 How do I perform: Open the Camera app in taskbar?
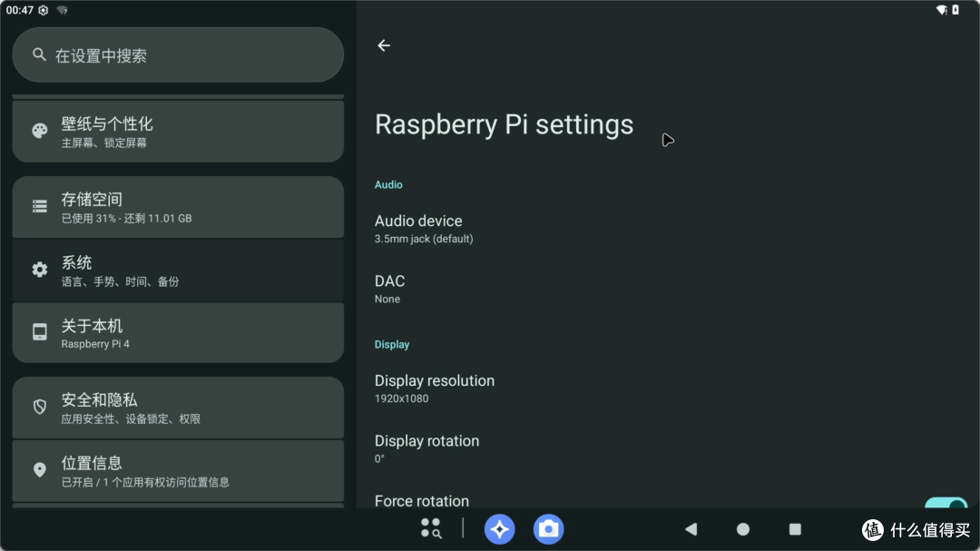pos(548,529)
